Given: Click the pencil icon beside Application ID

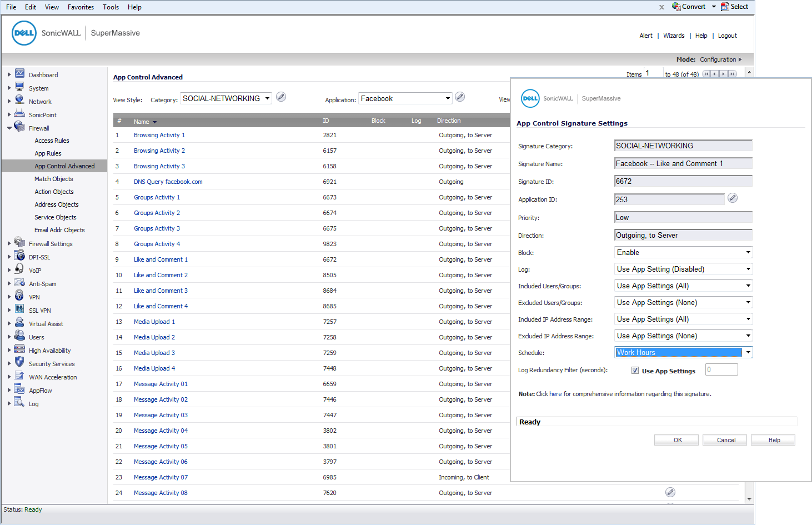Looking at the screenshot, I should point(733,198).
